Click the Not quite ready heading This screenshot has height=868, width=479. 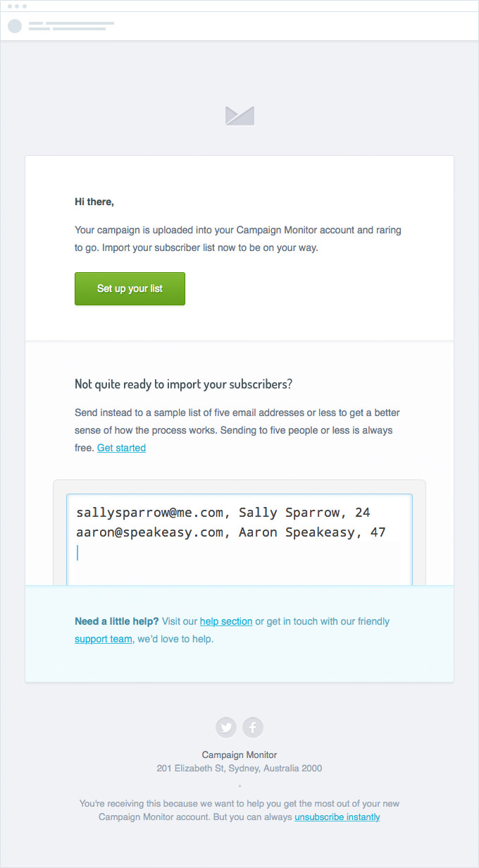pyautogui.click(x=183, y=384)
